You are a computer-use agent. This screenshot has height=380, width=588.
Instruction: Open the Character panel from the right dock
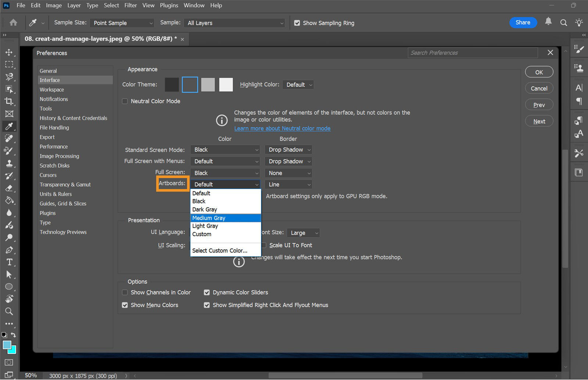578,88
